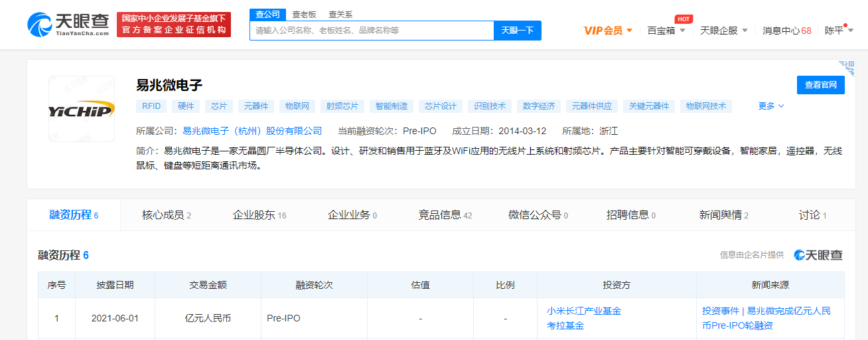Screen dimensions: 868x340
Task: Click the 交易金额 column header
Action: click(208, 285)
